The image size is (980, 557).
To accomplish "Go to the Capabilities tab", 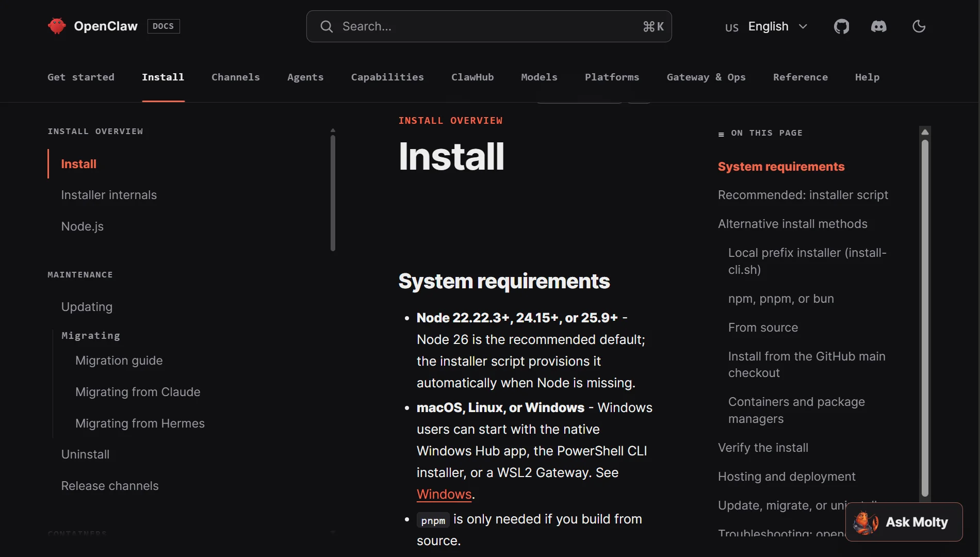I will pos(387,77).
